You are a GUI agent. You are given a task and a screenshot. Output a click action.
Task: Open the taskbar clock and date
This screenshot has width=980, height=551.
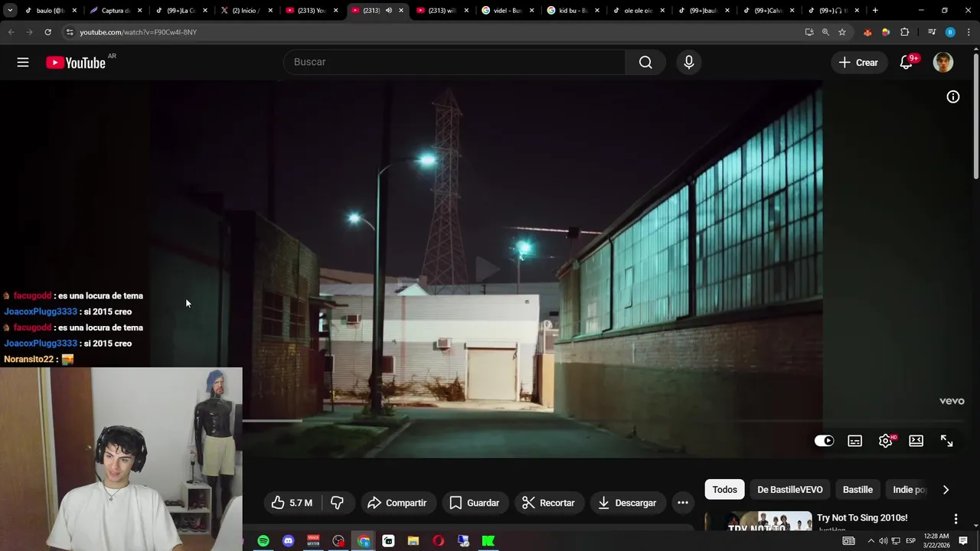pyautogui.click(x=937, y=541)
